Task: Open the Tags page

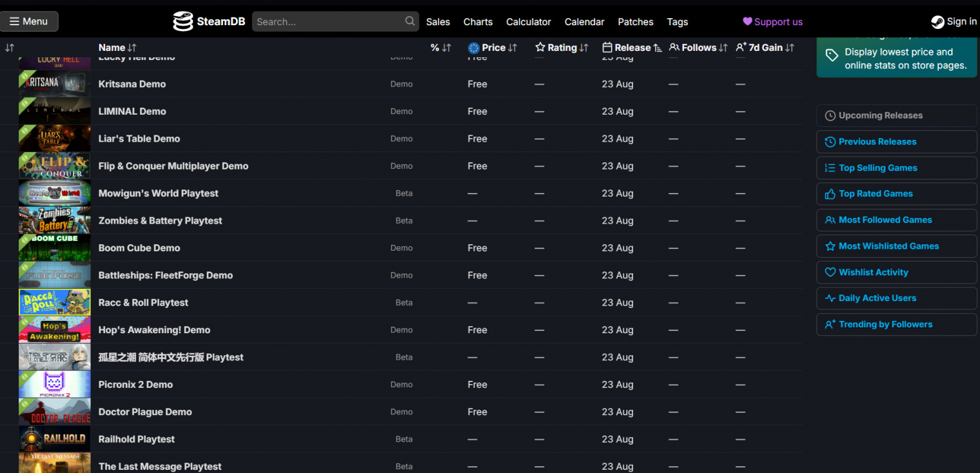Action: point(678,22)
